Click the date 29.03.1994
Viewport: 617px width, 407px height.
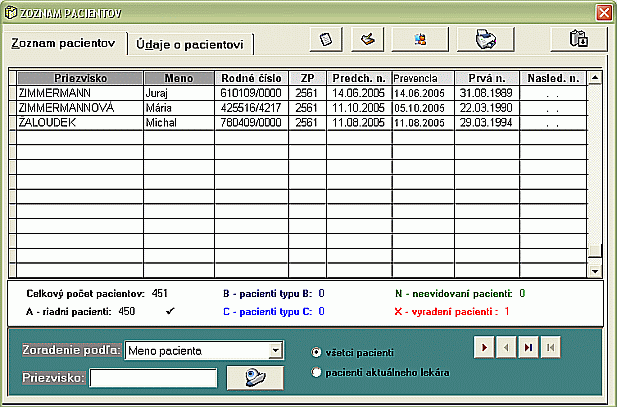pyautogui.click(x=486, y=123)
